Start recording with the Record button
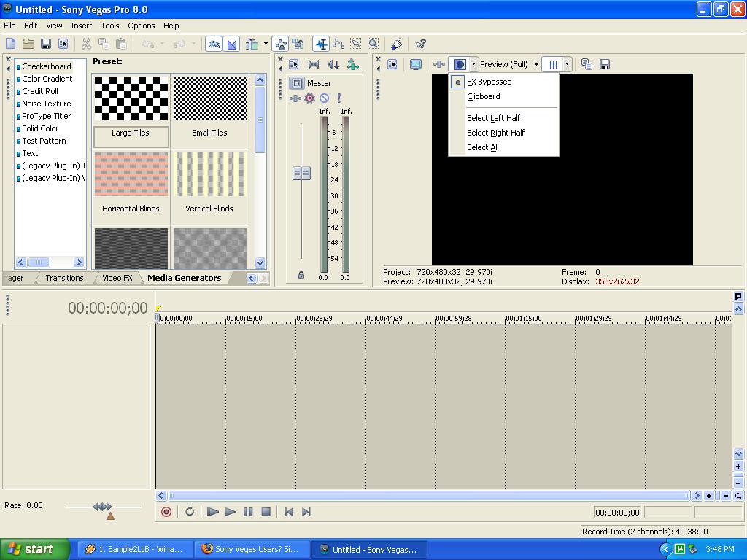 tap(166, 512)
